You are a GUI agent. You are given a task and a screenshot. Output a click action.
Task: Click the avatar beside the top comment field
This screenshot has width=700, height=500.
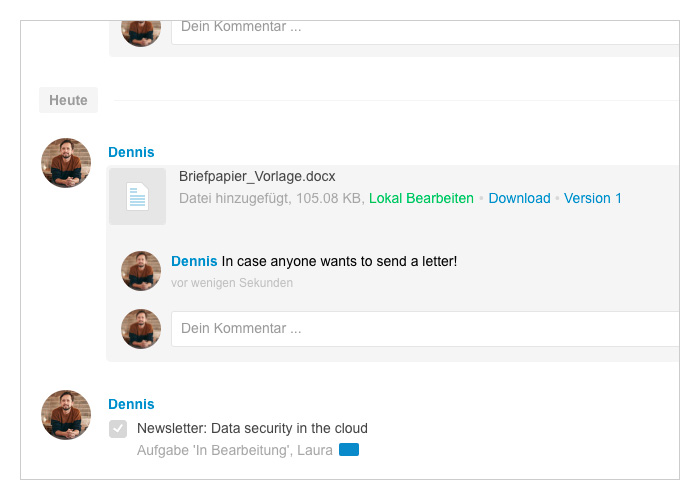click(141, 33)
